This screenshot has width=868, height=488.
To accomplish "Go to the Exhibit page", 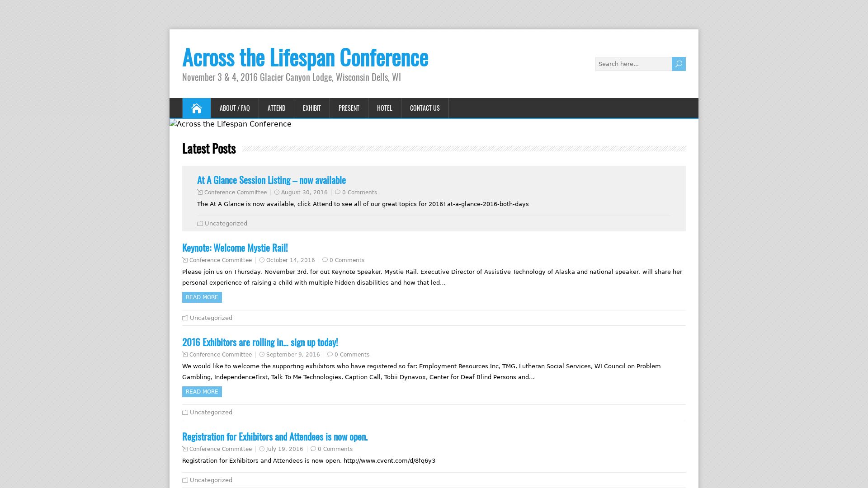I will point(311,108).
